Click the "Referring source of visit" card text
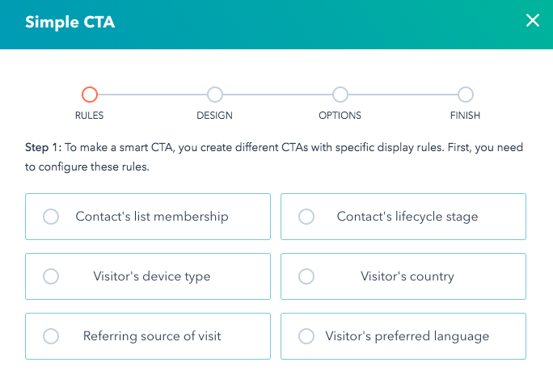553x392 pixels. tap(152, 336)
